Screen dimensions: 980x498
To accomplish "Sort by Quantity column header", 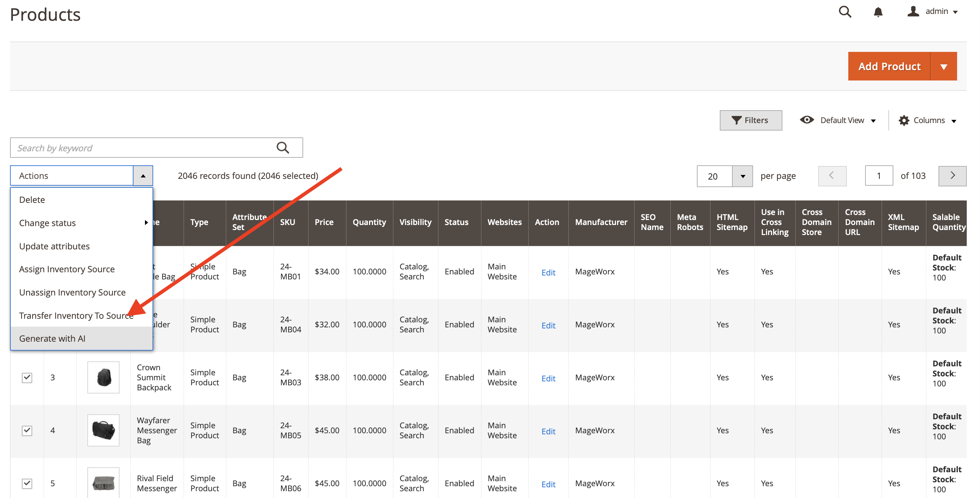I will [369, 223].
